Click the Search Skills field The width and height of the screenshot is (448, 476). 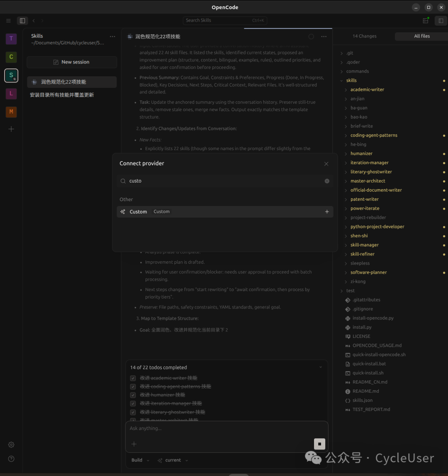225,20
